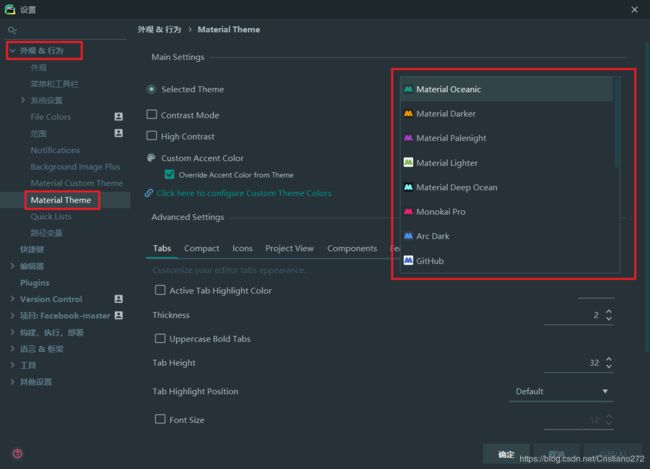
Task: Expand the 工具 section arrow
Action: coord(12,365)
